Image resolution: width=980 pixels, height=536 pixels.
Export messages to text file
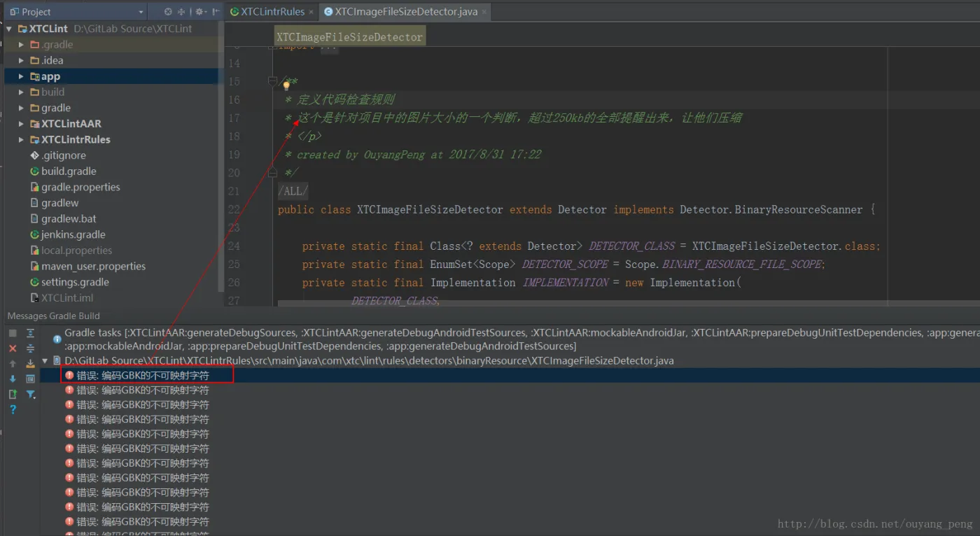coord(13,394)
